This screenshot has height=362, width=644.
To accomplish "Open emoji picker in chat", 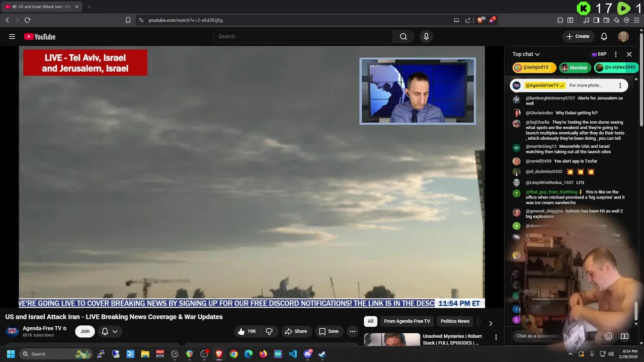I will pos(608,336).
